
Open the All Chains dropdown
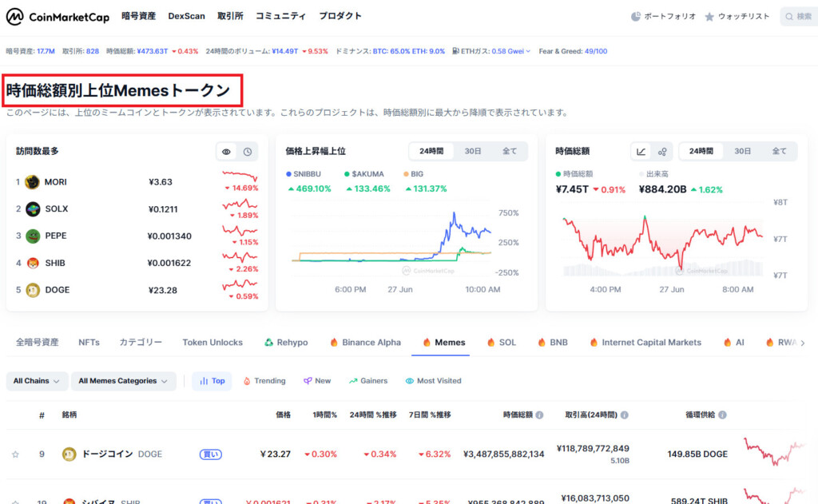point(37,381)
